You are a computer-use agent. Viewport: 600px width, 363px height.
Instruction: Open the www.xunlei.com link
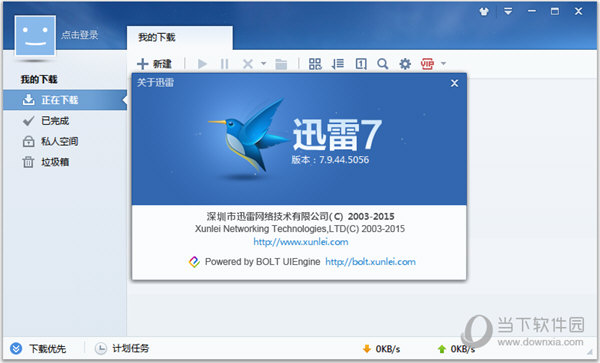(301, 242)
